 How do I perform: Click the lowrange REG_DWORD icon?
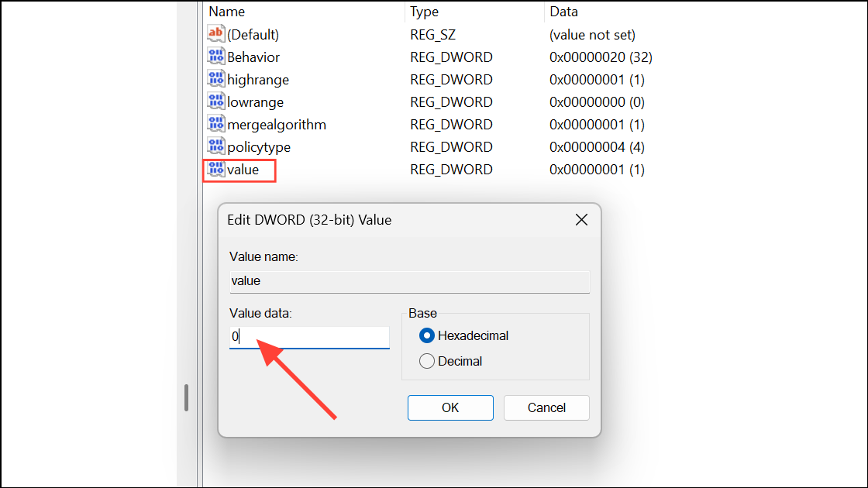click(215, 101)
